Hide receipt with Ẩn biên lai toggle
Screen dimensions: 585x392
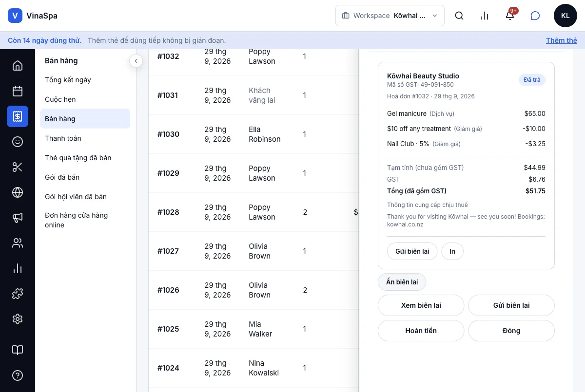402,282
